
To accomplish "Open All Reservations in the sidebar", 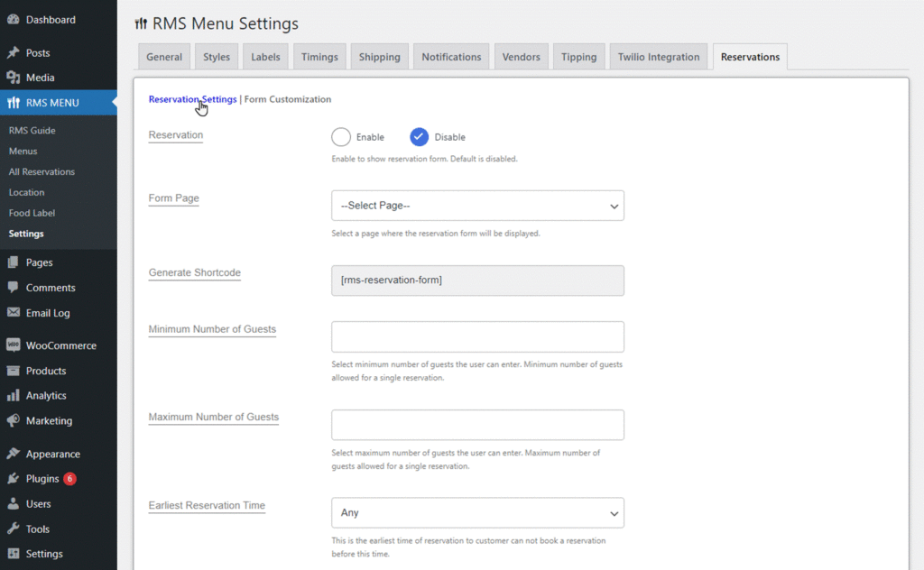I will 42,171.
